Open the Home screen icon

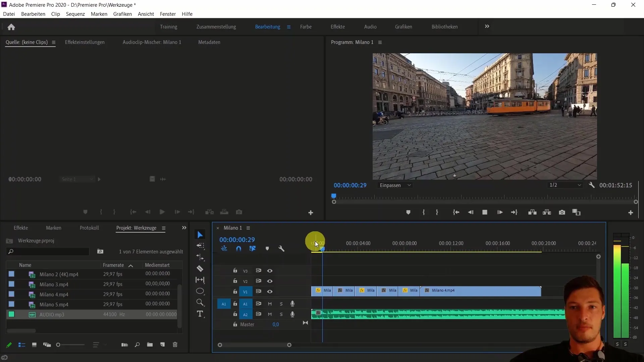tap(11, 27)
